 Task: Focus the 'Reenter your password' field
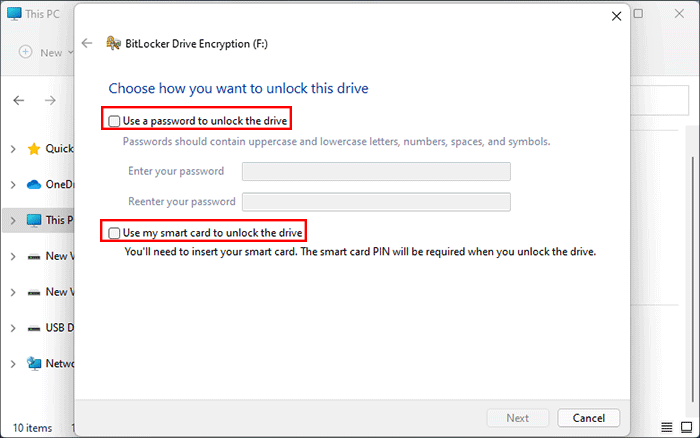[x=376, y=201]
